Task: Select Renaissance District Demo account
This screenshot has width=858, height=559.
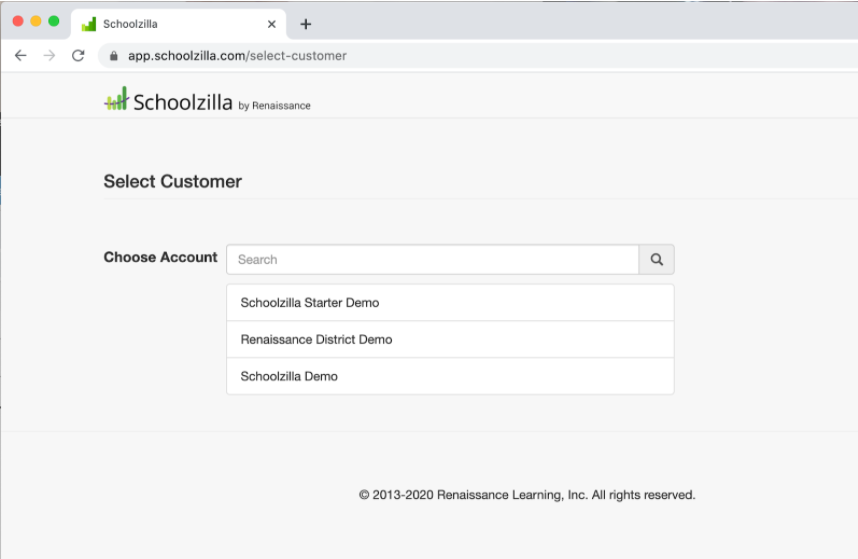Action: 450,339
